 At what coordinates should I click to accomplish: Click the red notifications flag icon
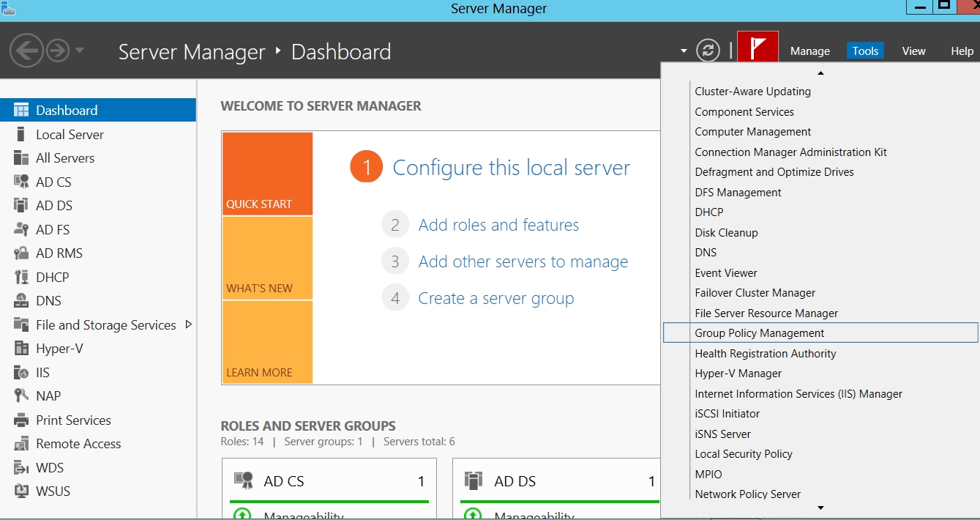point(758,50)
